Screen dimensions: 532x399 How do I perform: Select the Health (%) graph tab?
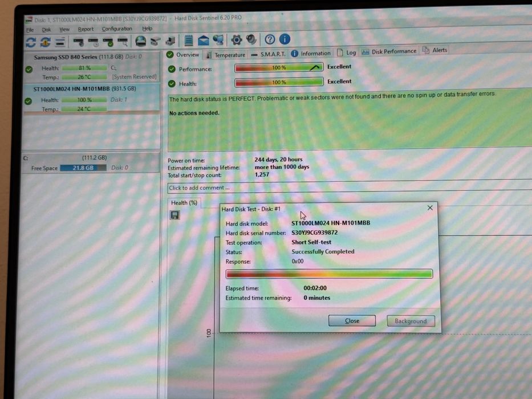(x=184, y=203)
